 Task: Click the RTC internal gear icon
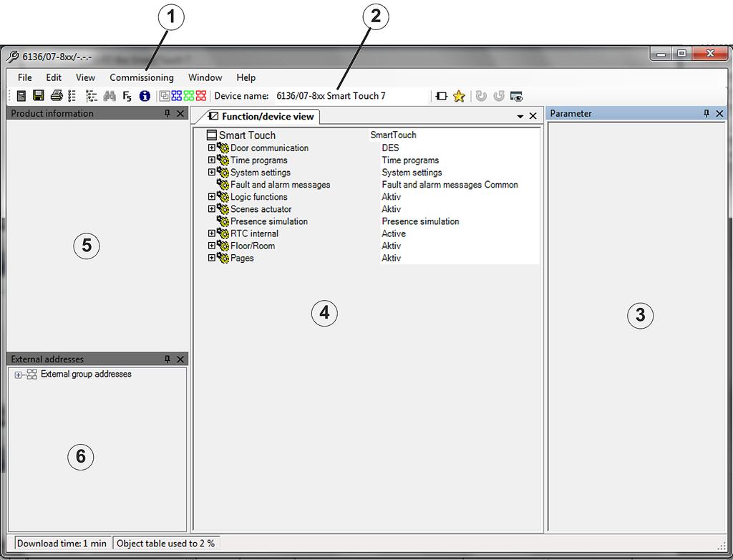click(x=223, y=233)
